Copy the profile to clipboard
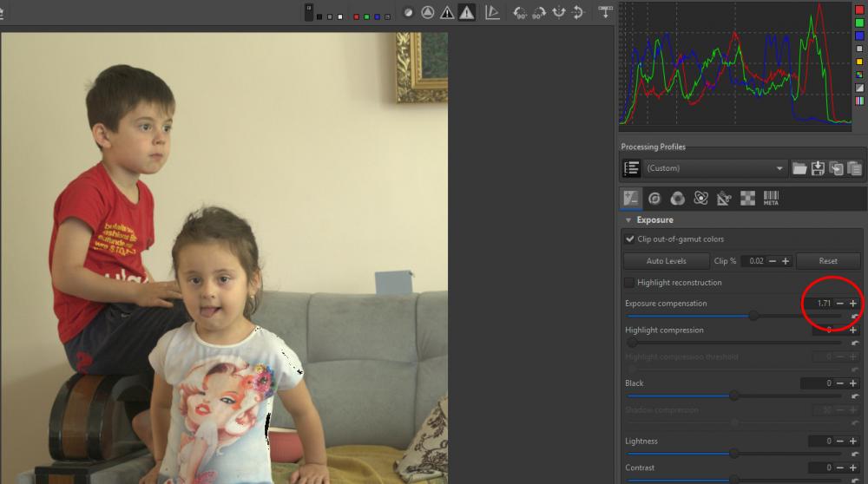868x484 pixels. pos(836,168)
